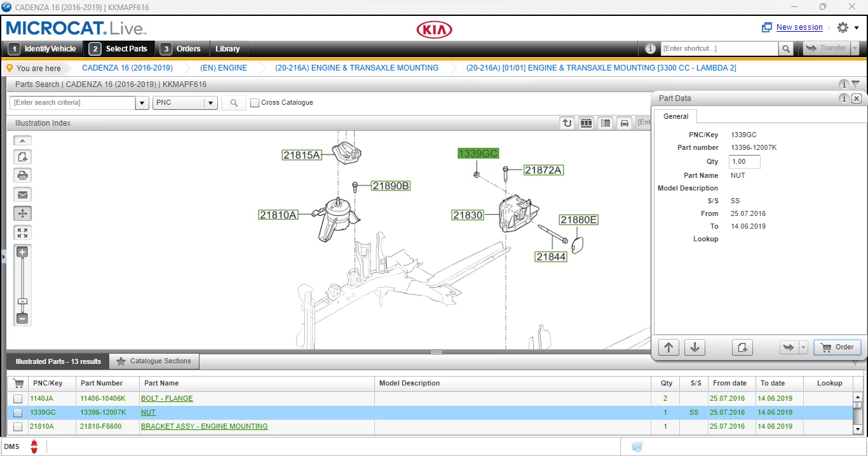Expand the search criteria dropdown arrow
This screenshot has height=456, width=868.
(142, 103)
